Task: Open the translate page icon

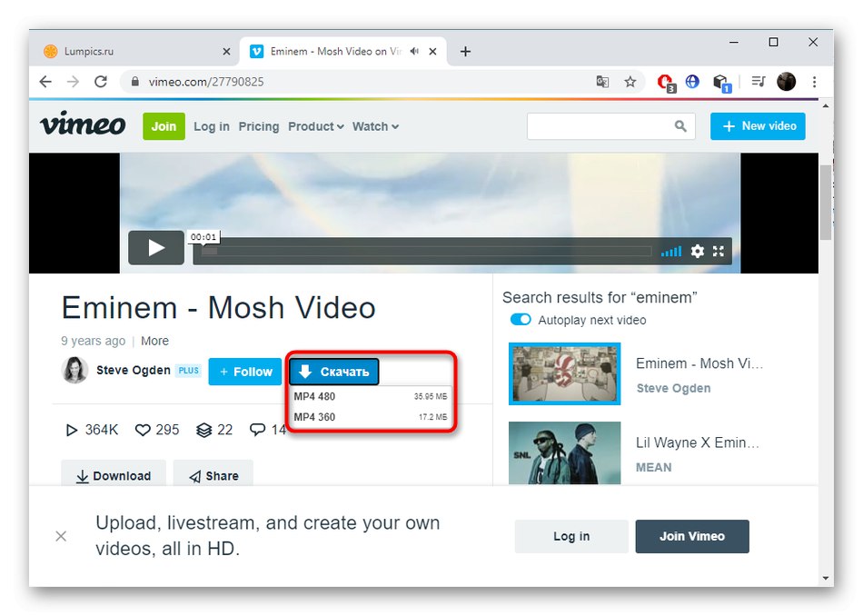Action: click(602, 82)
